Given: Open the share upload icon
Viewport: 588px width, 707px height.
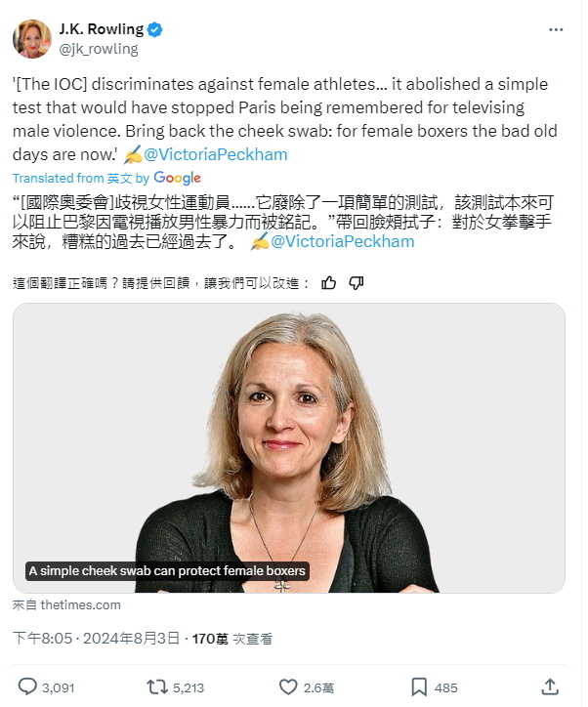Looking at the screenshot, I should [x=550, y=686].
